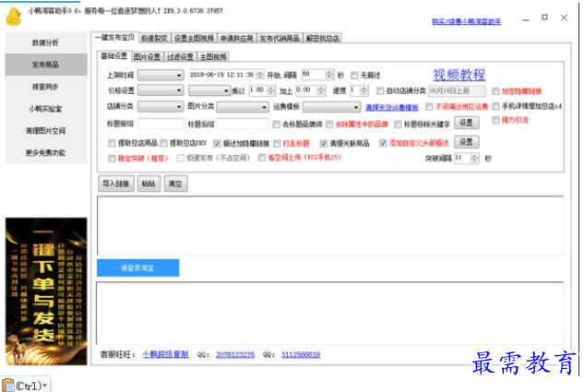Open the 视频教程 link

click(459, 75)
